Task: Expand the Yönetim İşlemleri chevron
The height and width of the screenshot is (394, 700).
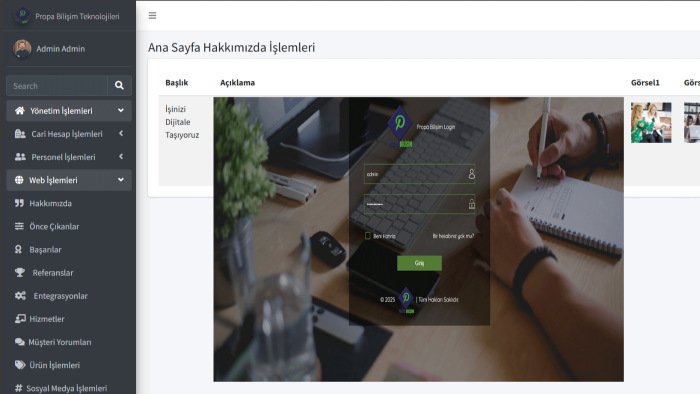Action: click(121, 110)
